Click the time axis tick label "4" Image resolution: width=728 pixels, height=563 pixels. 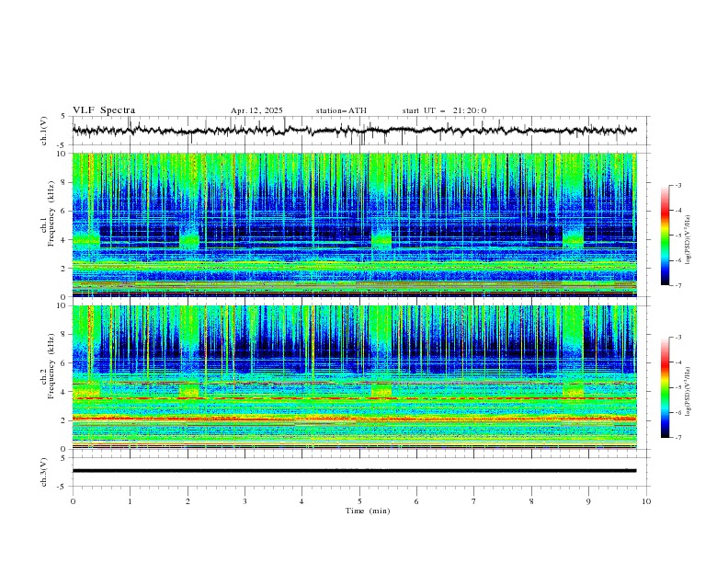[x=301, y=501]
